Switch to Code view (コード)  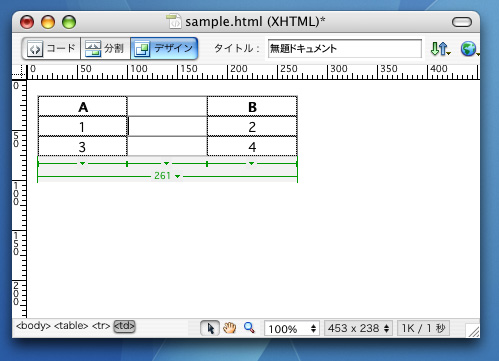point(51,49)
